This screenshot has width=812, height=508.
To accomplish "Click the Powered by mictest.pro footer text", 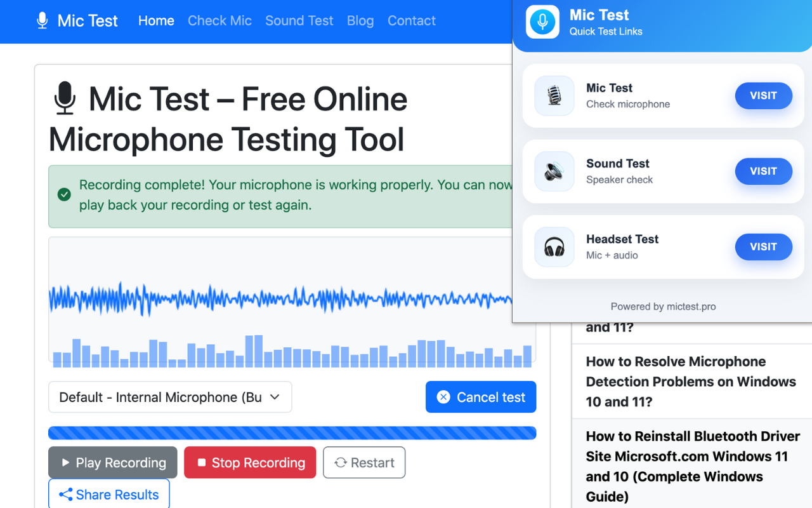I will 663,306.
